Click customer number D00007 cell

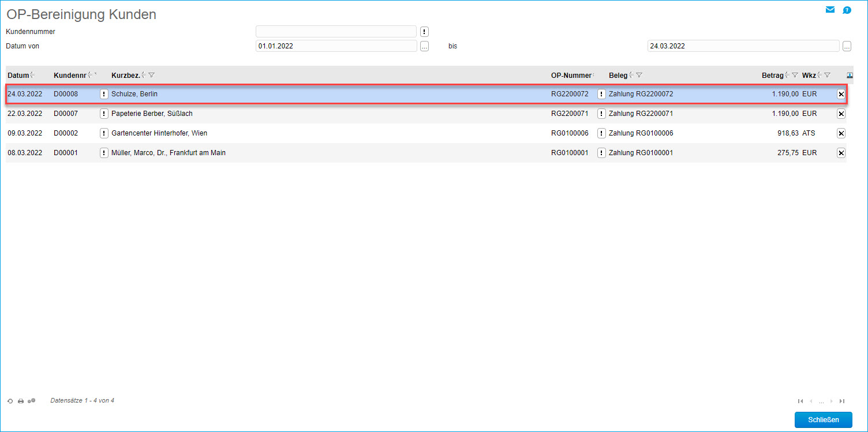66,114
